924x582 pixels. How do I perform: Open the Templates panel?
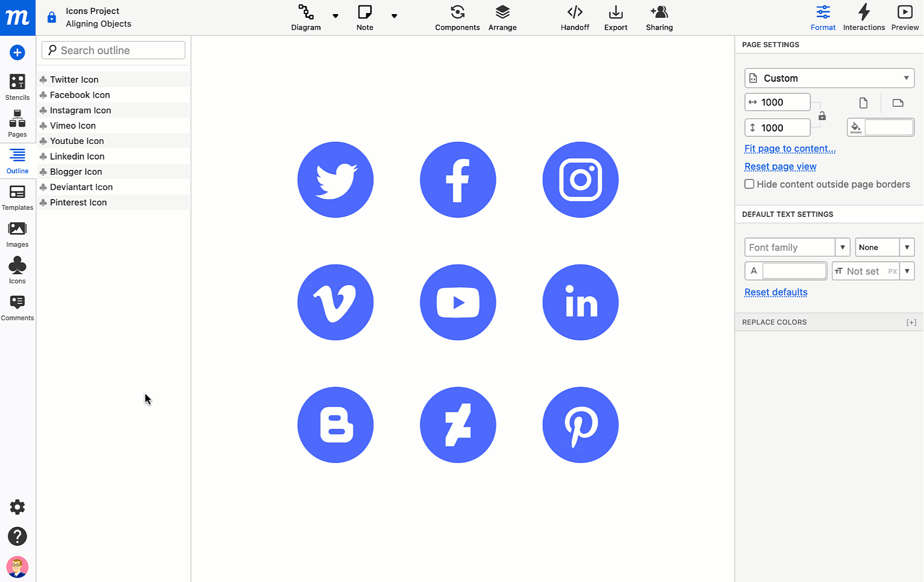point(17,197)
